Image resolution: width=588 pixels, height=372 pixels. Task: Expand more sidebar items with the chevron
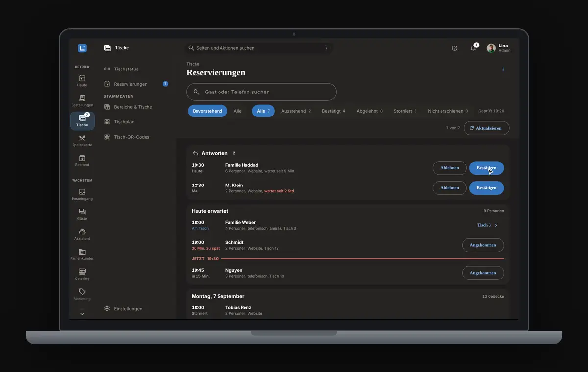coord(82,314)
